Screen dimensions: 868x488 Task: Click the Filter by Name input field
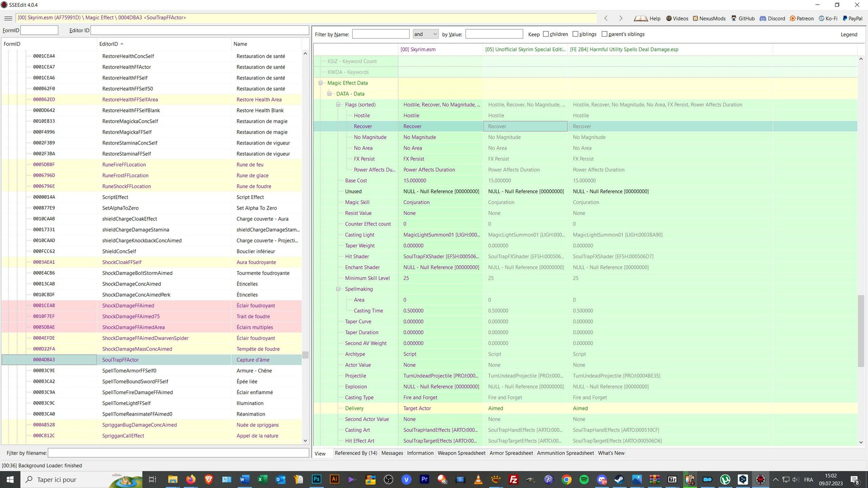(381, 34)
